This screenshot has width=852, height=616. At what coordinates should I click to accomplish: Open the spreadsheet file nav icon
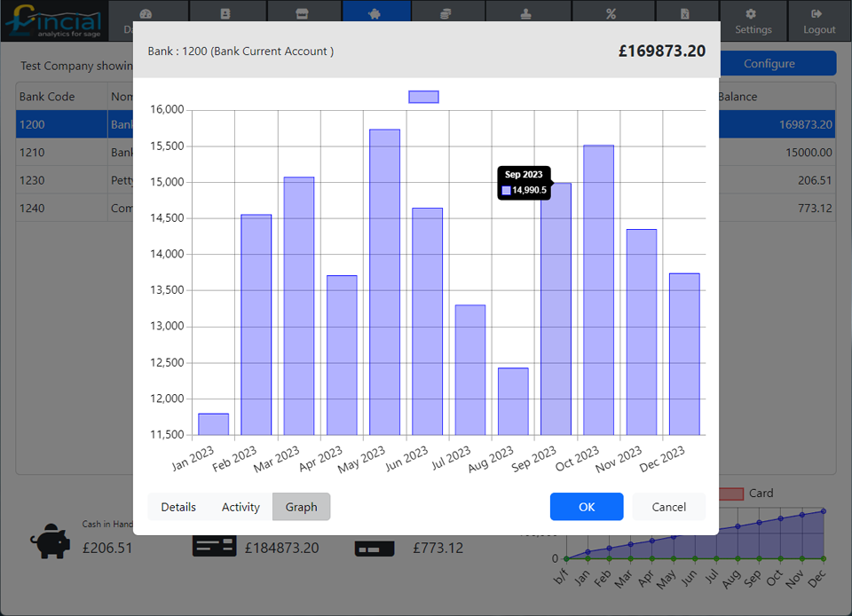coord(684,14)
